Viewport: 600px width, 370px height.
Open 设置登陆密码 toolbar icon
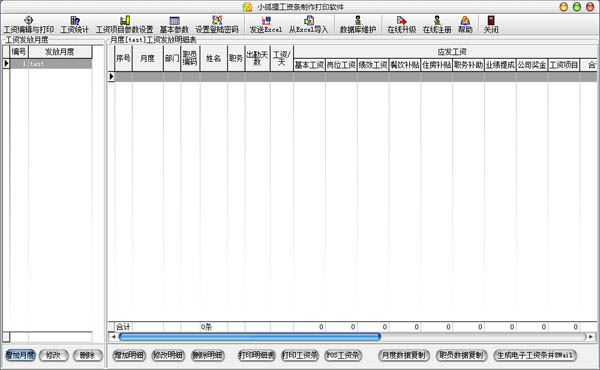pyautogui.click(x=217, y=25)
